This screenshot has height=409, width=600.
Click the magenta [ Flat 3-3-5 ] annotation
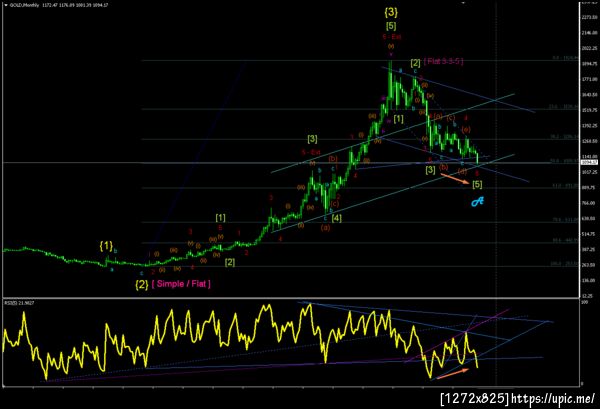443,61
